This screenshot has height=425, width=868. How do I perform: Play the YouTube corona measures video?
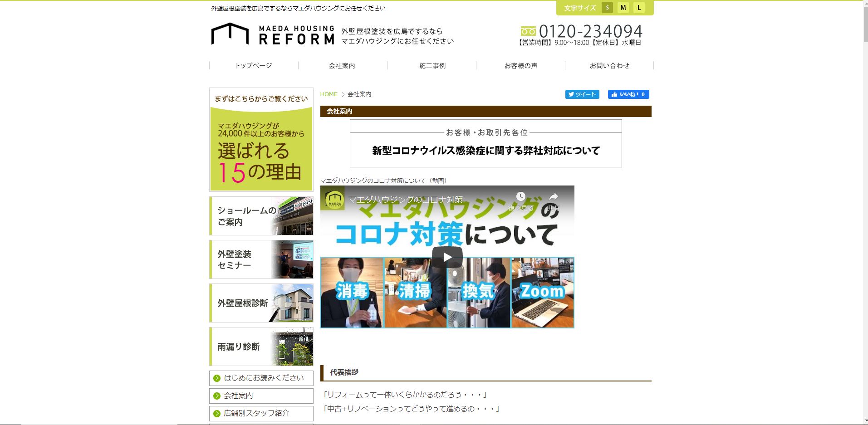tap(447, 257)
